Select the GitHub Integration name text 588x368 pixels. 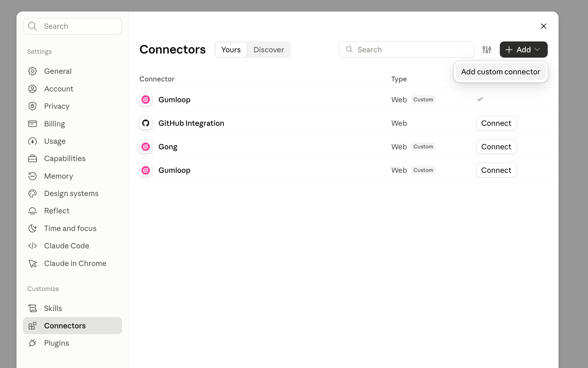(x=191, y=123)
